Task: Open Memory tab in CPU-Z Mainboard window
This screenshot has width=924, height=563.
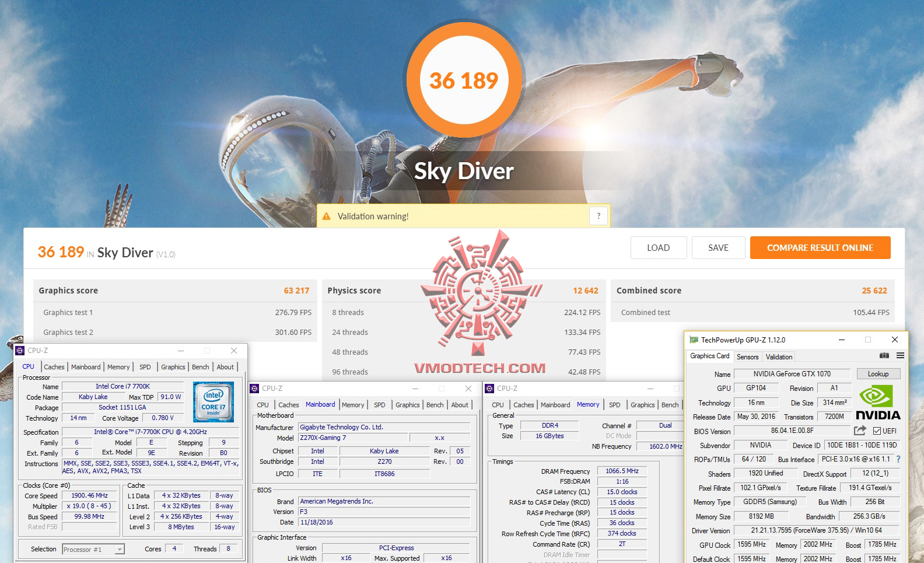Action: (353, 405)
